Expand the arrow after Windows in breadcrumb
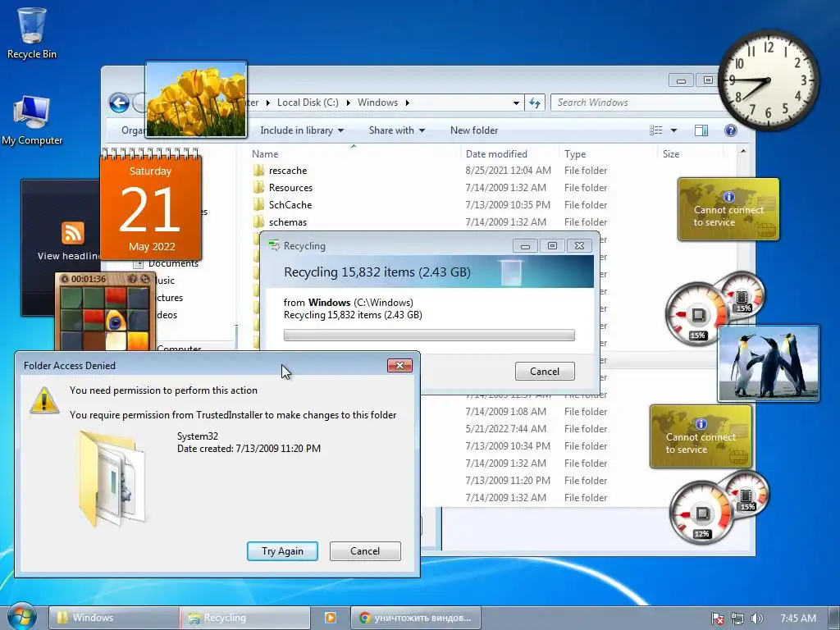Viewport: 840px width, 630px height. tap(407, 103)
